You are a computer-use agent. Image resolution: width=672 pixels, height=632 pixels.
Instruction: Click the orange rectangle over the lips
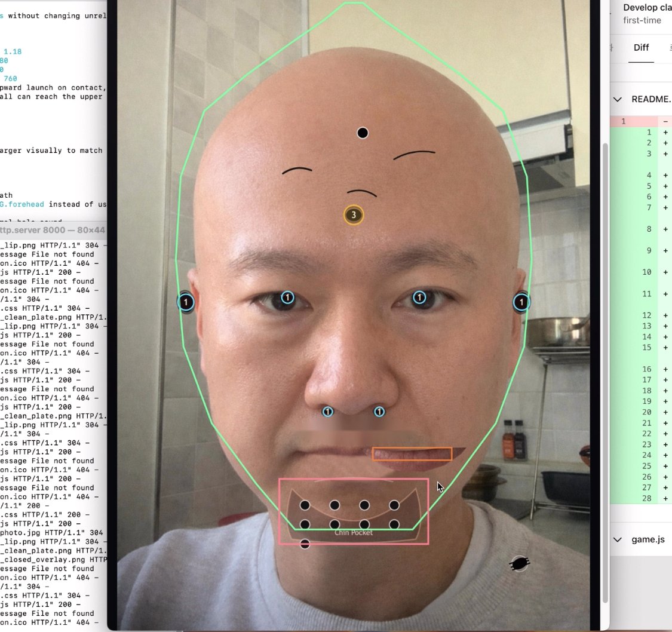tap(412, 454)
